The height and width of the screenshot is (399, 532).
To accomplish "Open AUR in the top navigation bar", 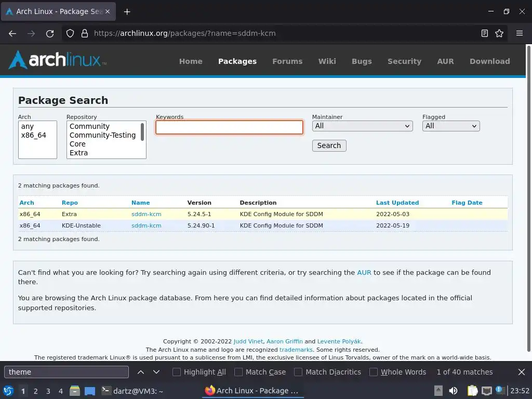I will pyautogui.click(x=445, y=61).
